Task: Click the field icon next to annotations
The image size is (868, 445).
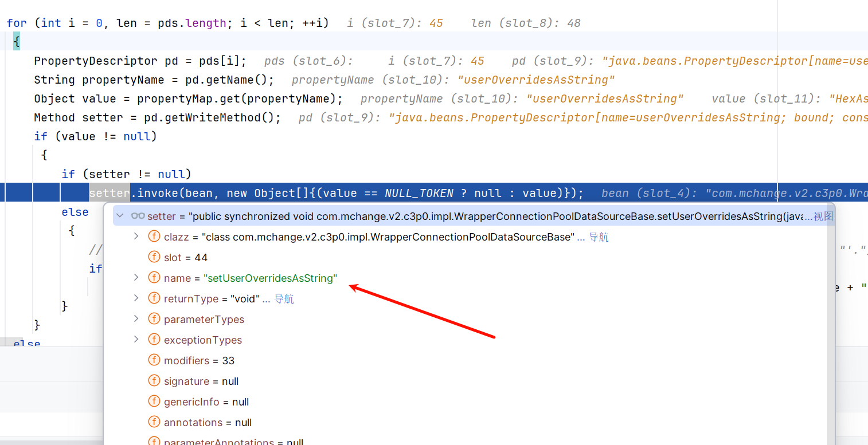Action: (154, 422)
